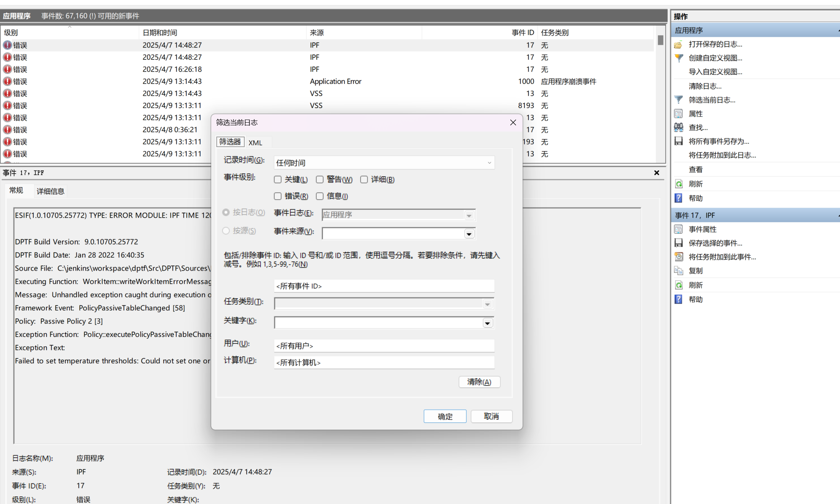The height and width of the screenshot is (504, 840).
Task: Click the event properties icon
Action: click(678, 229)
